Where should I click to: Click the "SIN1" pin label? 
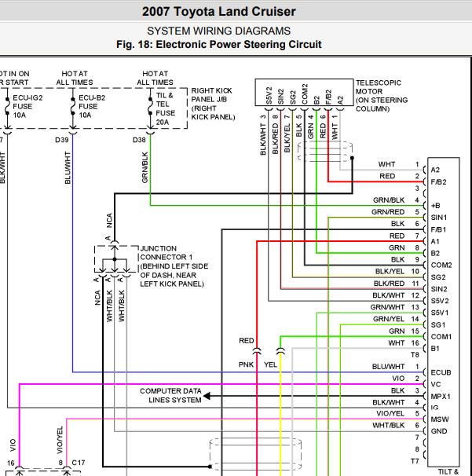pyautogui.click(x=438, y=218)
